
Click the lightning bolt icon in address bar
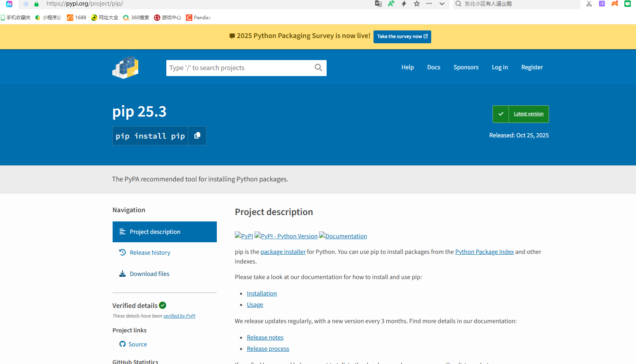pos(404,4)
